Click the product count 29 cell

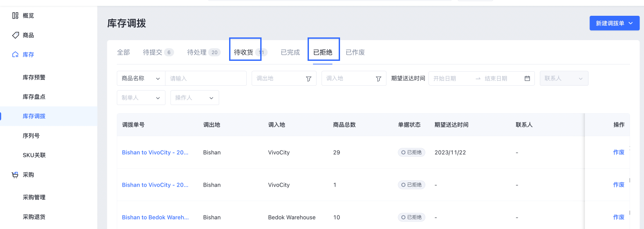tap(336, 152)
